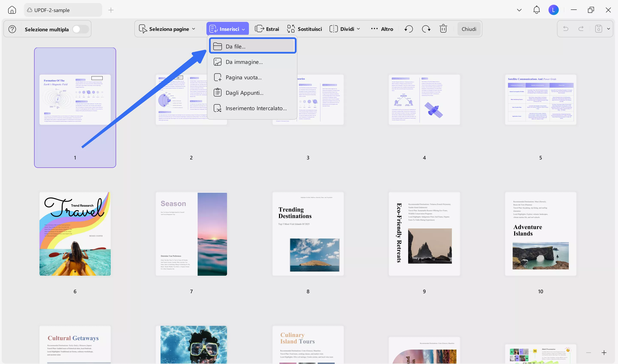Image resolution: width=618 pixels, height=364 pixels.
Task: Select Pagina vuota... menu option
Action: [243, 78]
